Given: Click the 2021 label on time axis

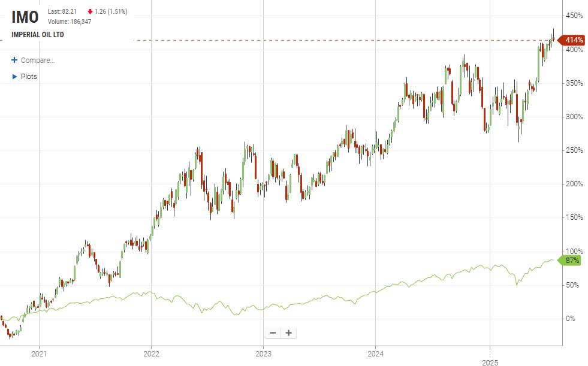Looking at the screenshot, I should pyautogui.click(x=39, y=353).
